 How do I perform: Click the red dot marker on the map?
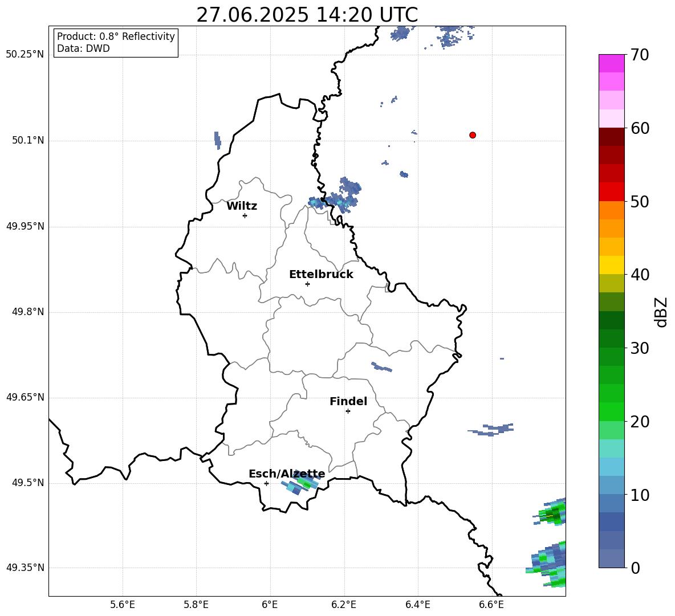473,135
